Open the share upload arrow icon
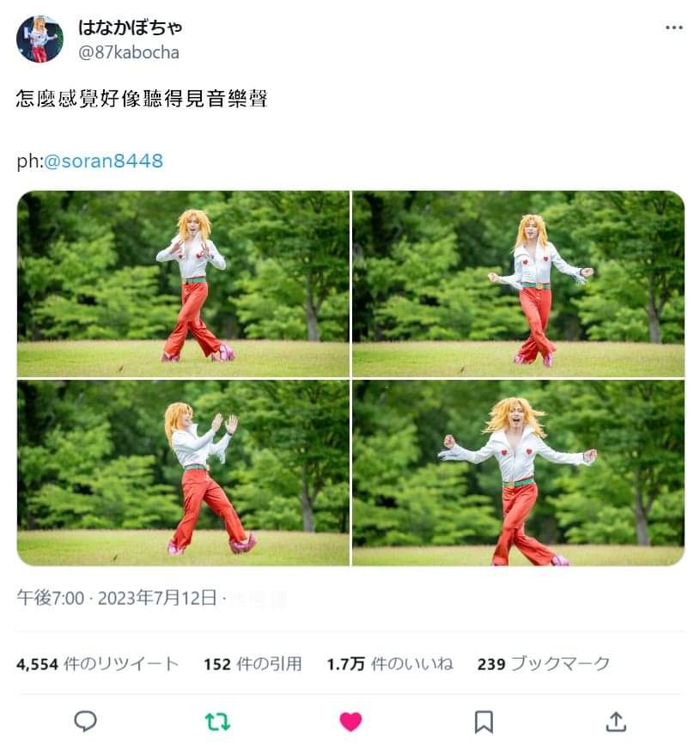 [616, 722]
